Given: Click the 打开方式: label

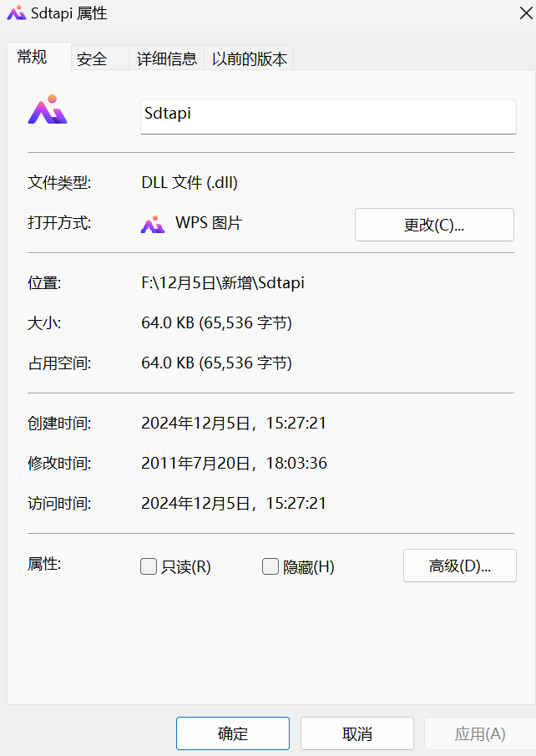Looking at the screenshot, I should [x=59, y=223].
